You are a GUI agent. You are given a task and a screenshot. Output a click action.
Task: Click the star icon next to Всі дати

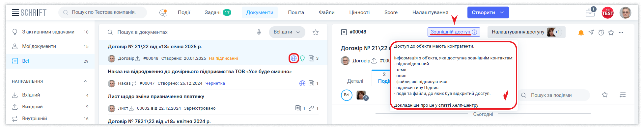(x=316, y=32)
